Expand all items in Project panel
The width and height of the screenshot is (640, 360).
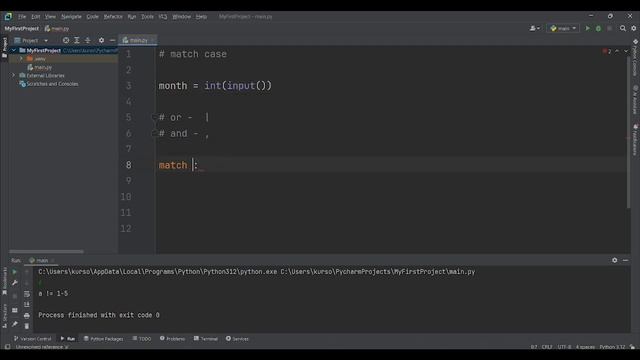76,40
